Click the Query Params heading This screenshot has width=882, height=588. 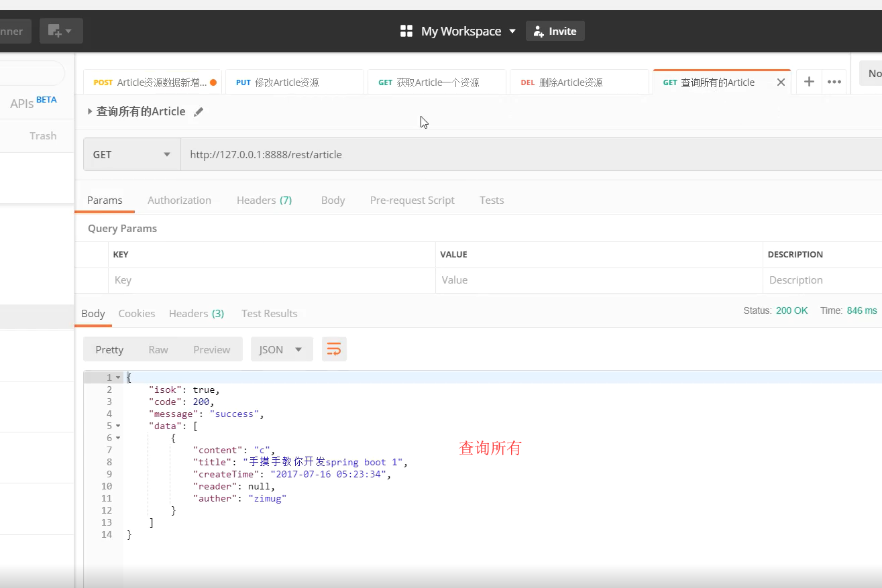[x=122, y=228]
